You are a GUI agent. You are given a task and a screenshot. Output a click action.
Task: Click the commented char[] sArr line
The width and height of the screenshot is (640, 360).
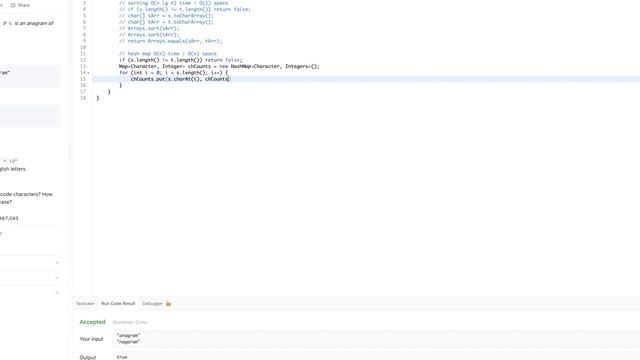point(166,16)
